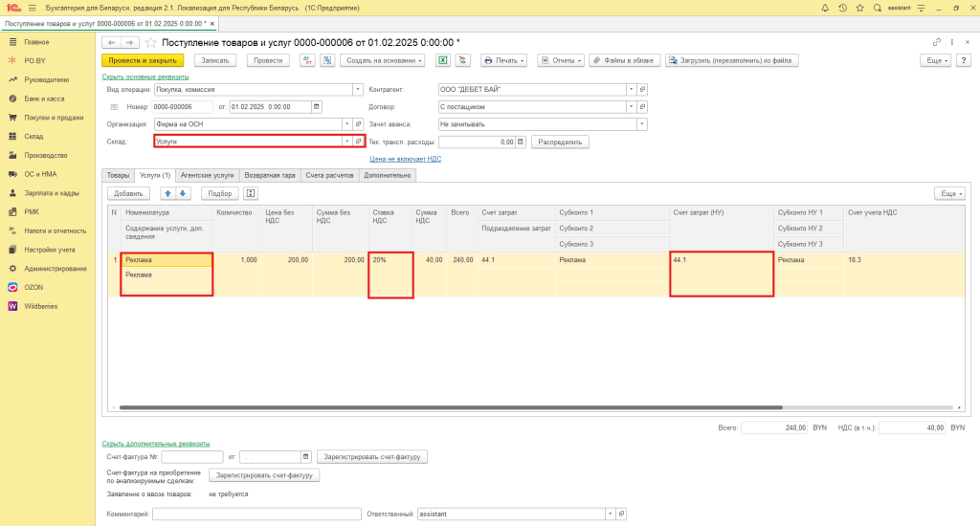This screenshot has width=980, height=526.
Task: Open Печать dropdown menu
Action: (503, 60)
